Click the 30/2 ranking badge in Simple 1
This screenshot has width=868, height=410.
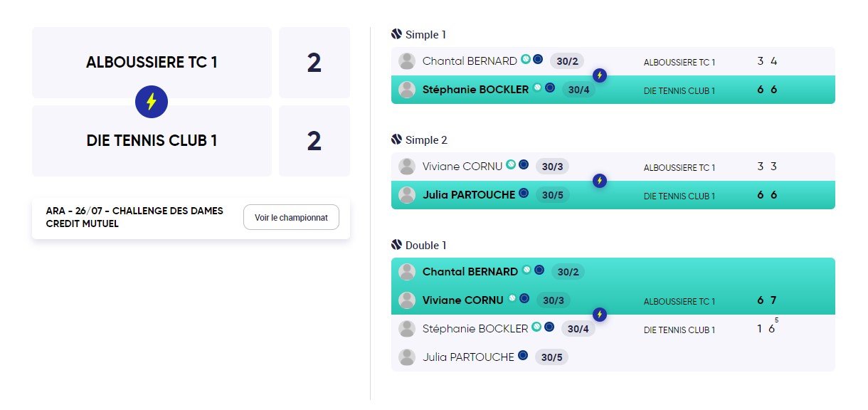(567, 61)
